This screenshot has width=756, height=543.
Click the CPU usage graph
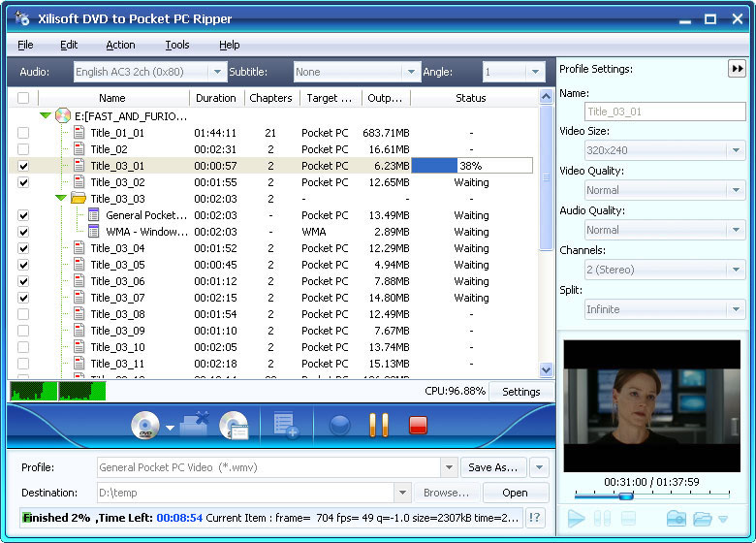point(58,391)
